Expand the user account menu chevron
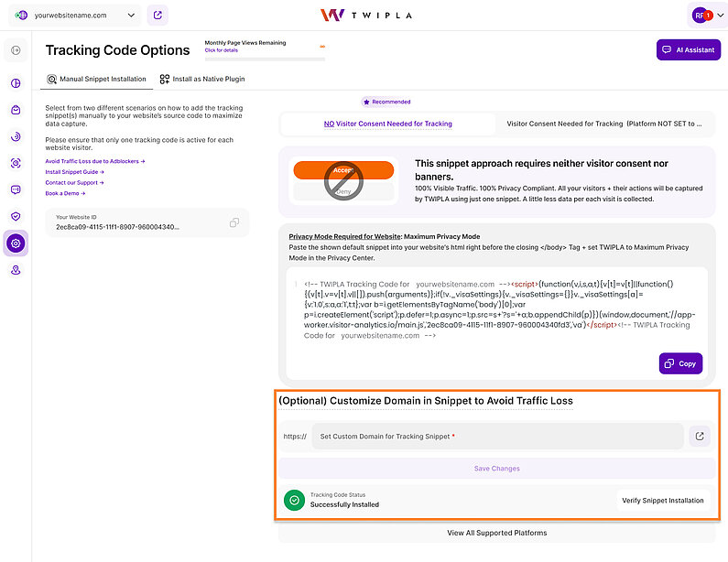 (x=720, y=16)
